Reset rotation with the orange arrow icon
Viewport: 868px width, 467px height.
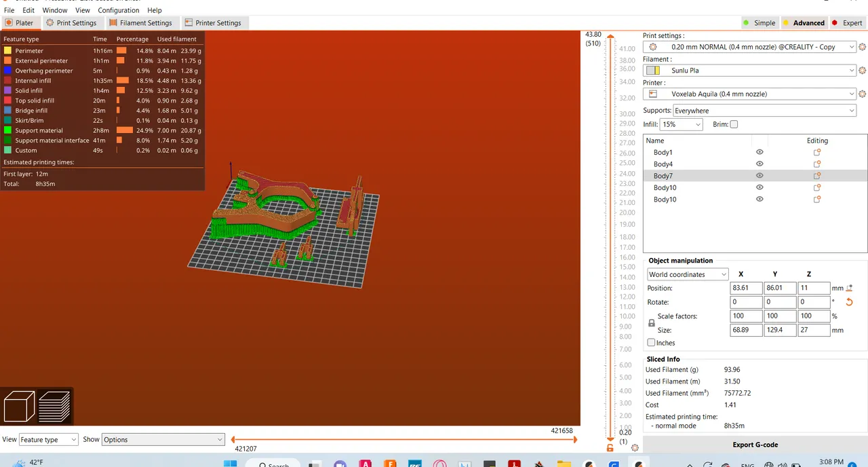[849, 302]
